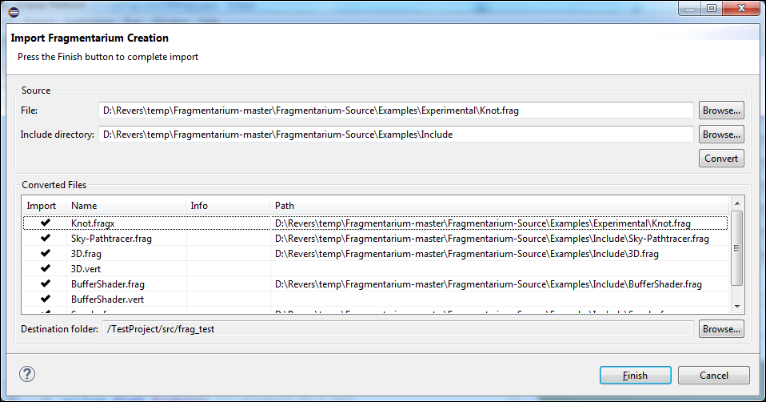Cancel the import dialog
Viewport: 766px width, 402px height.
(713, 376)
